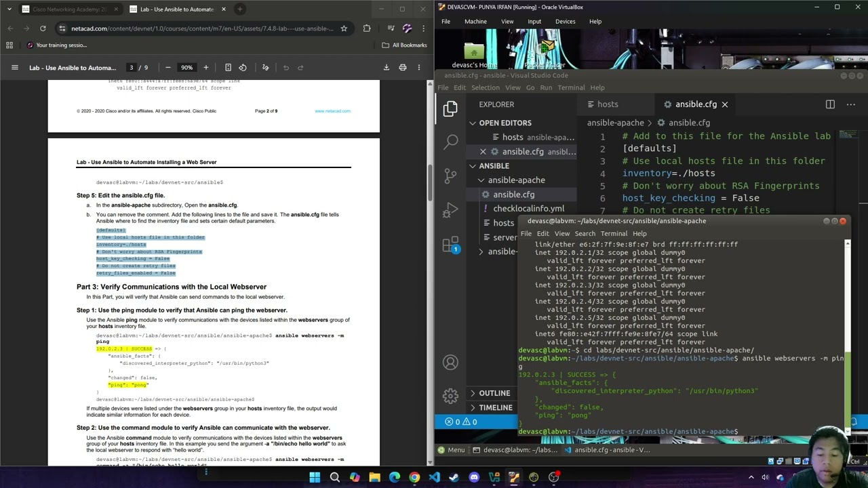This screenshot has height=488, width=868.
Task: Show hidden system tray icons chevron
Action: pyautogui.click(x=751, y=477)
